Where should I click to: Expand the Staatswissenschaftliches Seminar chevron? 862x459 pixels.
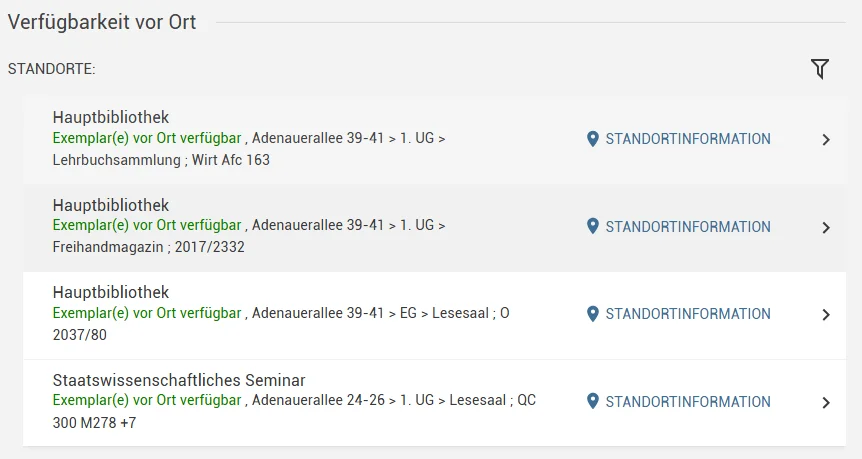(826, 403)
